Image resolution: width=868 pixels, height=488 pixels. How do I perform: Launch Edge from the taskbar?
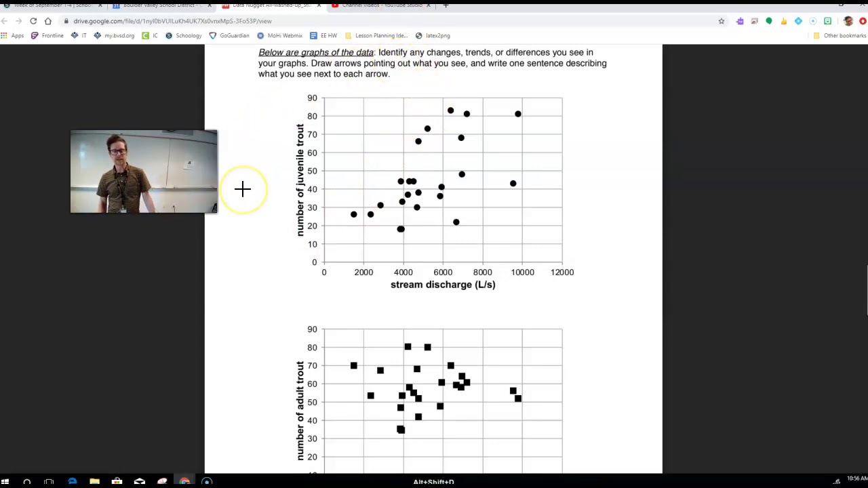coord(72,482)
